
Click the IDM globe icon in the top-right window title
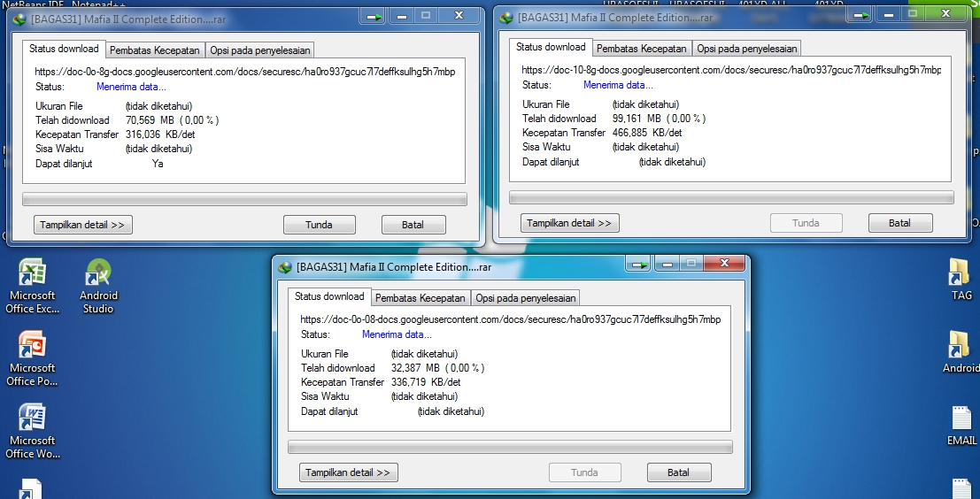[x=506, y=18]
